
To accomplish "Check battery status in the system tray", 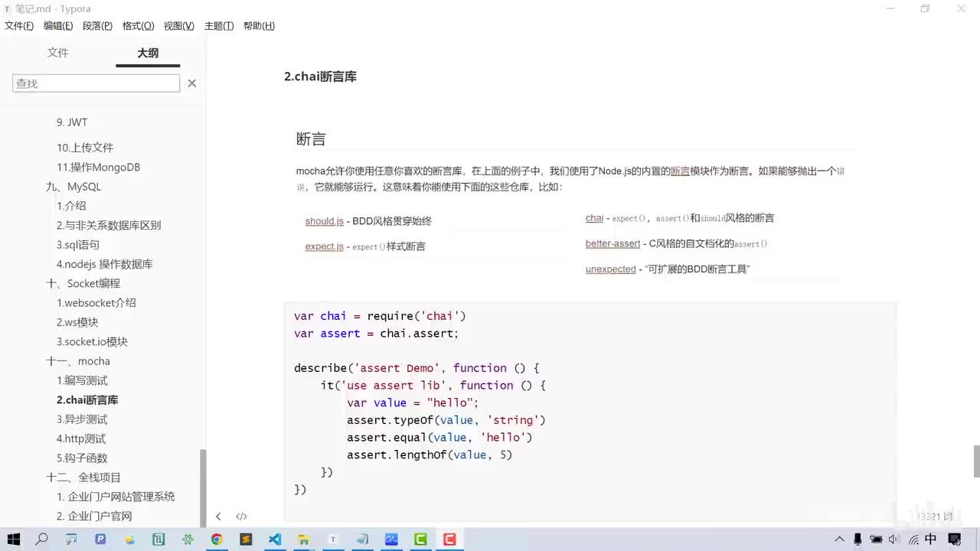I will point(877,540).
